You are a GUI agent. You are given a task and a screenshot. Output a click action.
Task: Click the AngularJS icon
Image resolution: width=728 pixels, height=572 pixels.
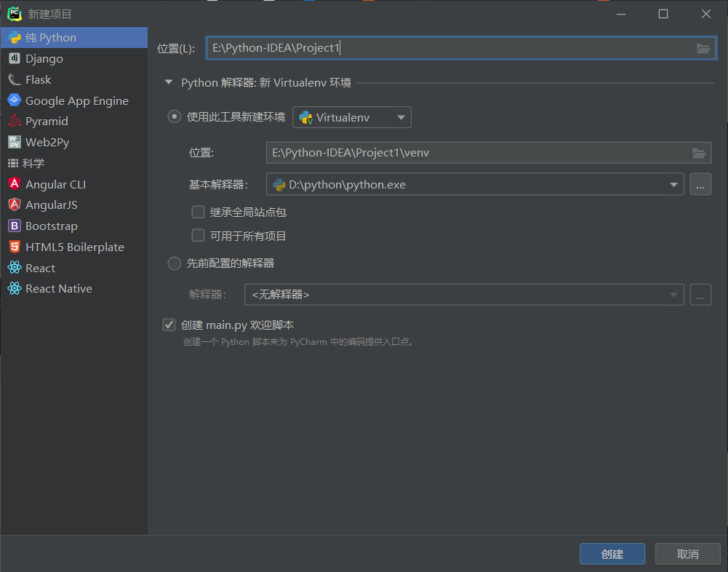[15, 204]
